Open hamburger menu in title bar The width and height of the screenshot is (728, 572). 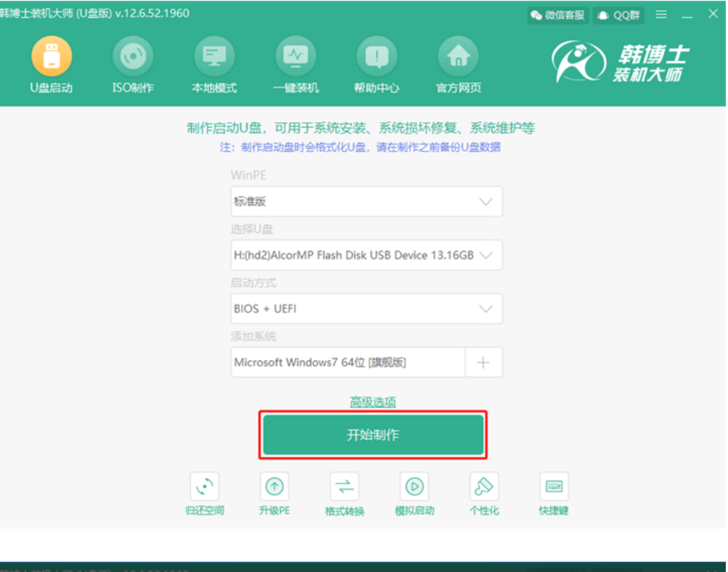pyautogui.click(x=661, y=15)
